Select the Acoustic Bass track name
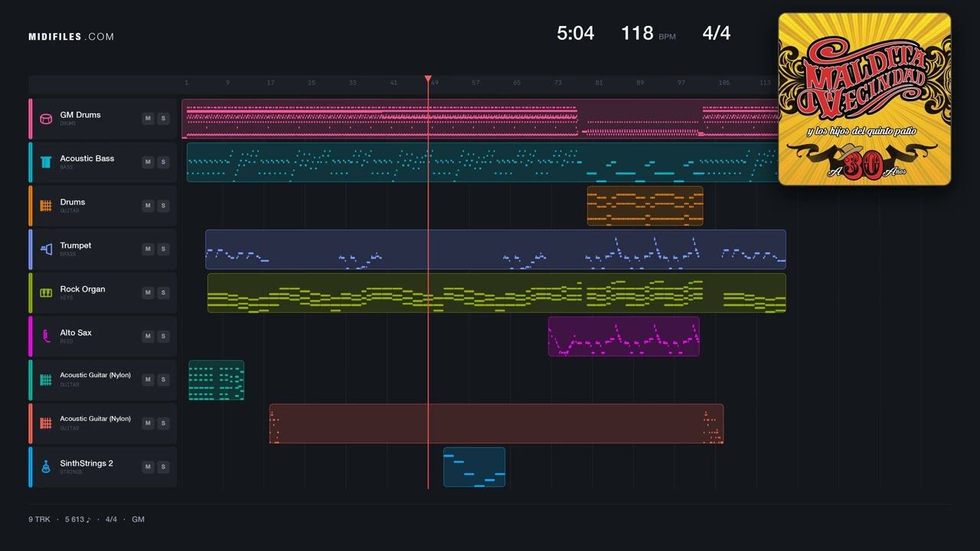This screenshot has width=980, height=551. [x=87, y=158]
